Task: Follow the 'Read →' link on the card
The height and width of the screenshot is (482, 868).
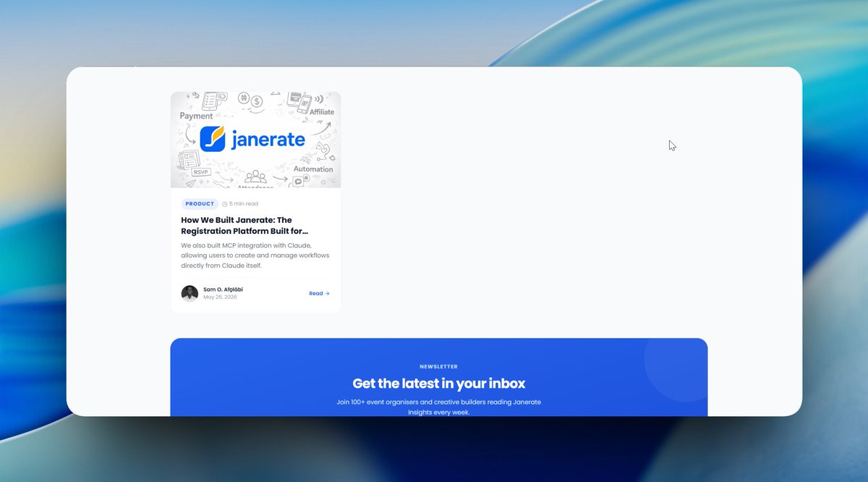Action: pos(319,293)
